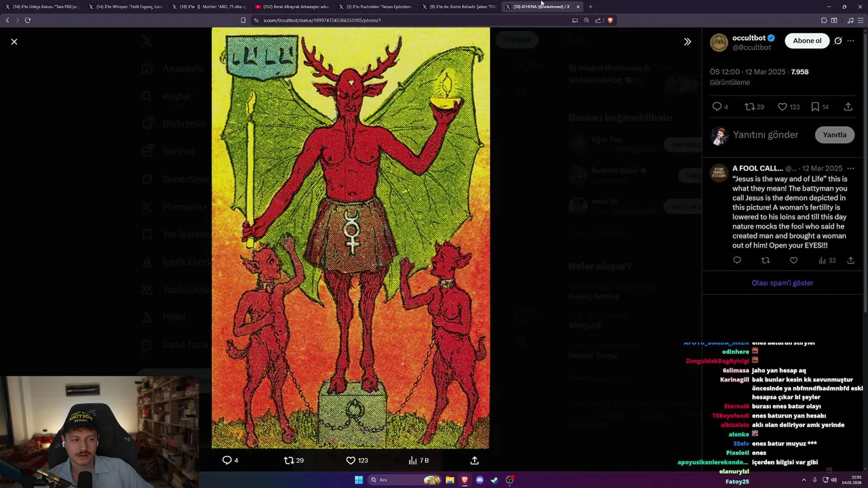
Task: Click the Yanıtla button
Action: (834, 134)
